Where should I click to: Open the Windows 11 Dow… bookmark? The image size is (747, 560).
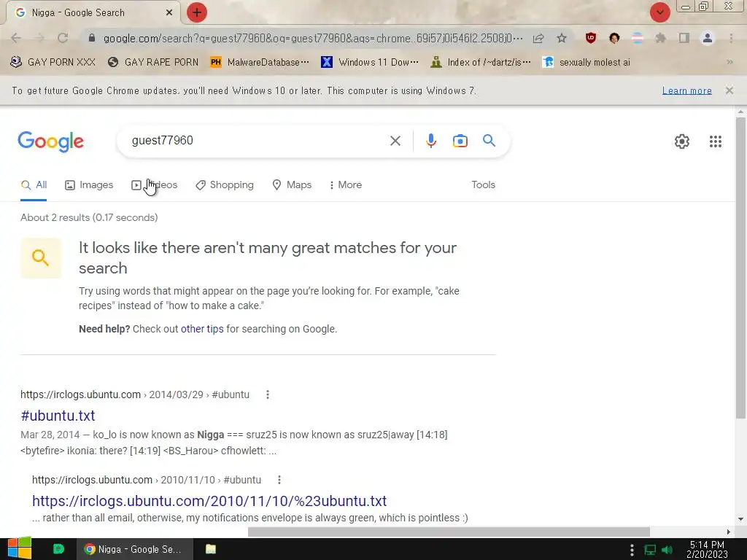[370, 62]
